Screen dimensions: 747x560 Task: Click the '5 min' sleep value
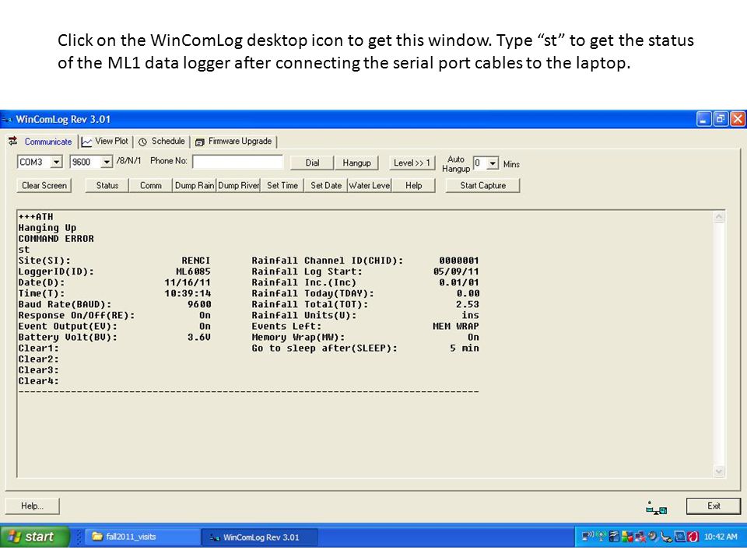coord(465,348)
